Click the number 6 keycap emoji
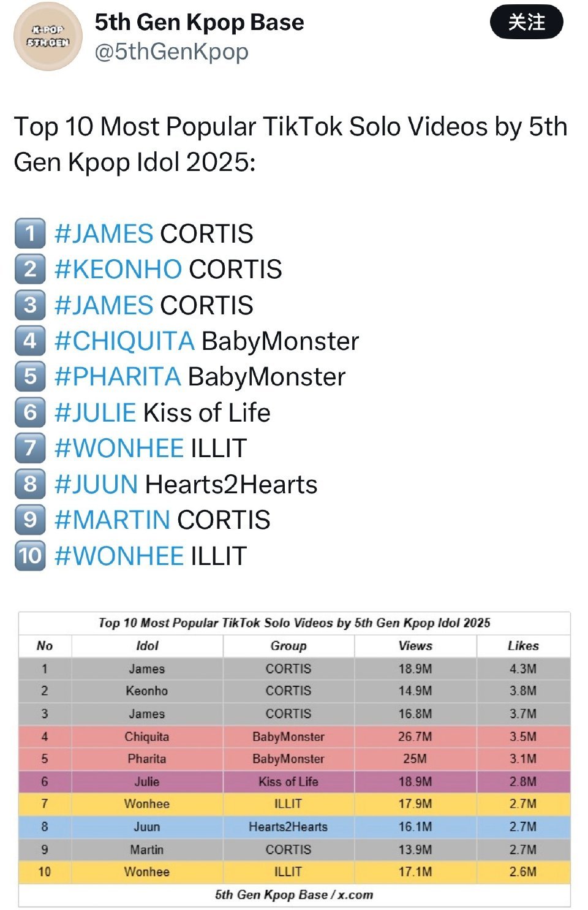This screenshot has height=910, width=588. point(30,412)
